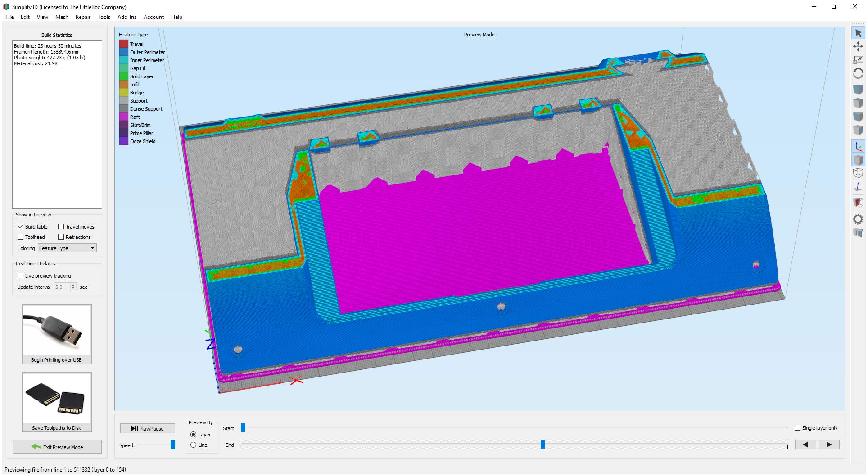Click the Simplify3D app icon in title bar
Image resolution: width=868 pixels, height=476 pixels.
[x=6, y=7]
